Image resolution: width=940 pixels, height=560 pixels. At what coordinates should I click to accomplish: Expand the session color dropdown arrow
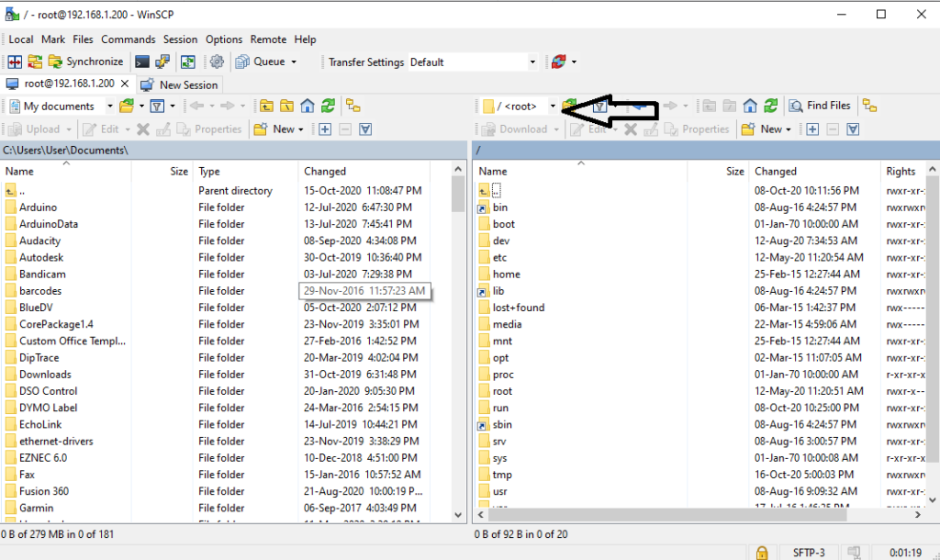pyautogui.click(x=574, y=62)
